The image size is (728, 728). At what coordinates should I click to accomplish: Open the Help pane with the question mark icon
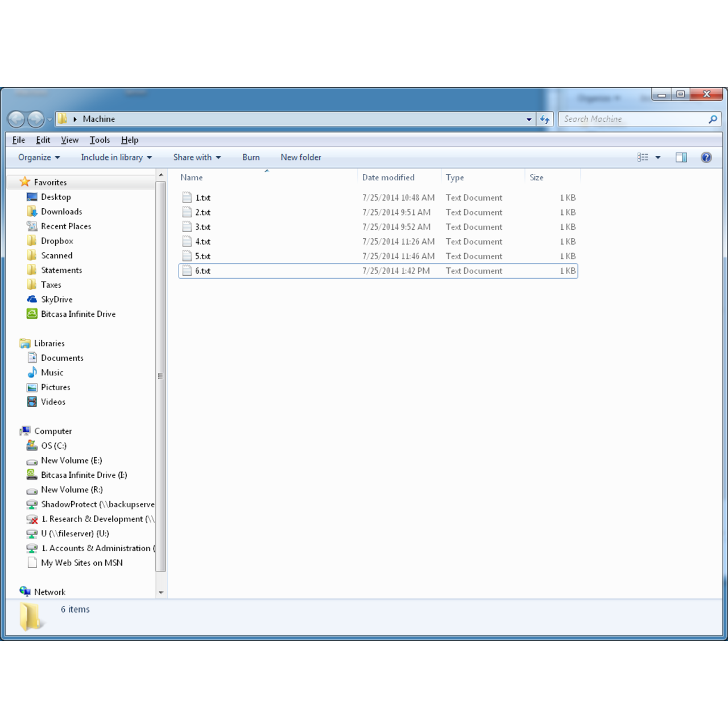coord(706,157)
